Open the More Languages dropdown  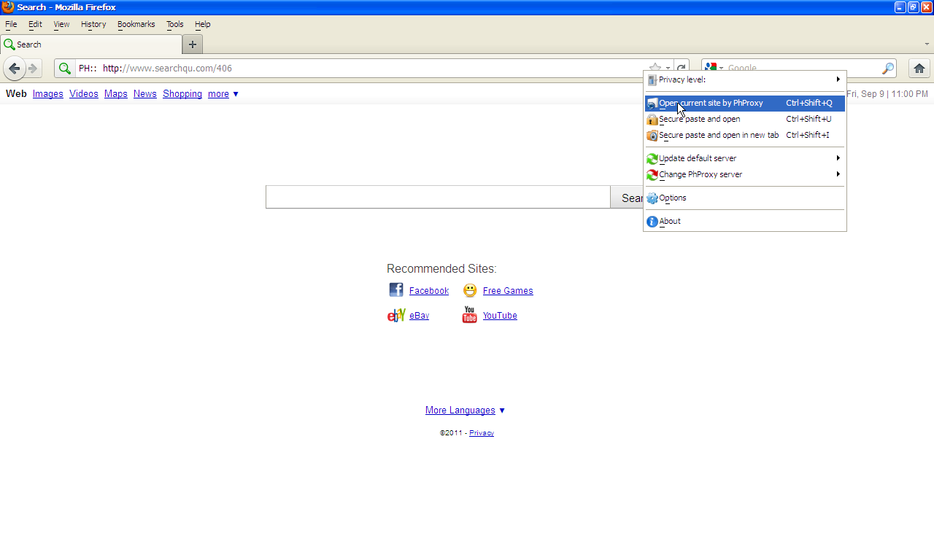click(465, 411)
